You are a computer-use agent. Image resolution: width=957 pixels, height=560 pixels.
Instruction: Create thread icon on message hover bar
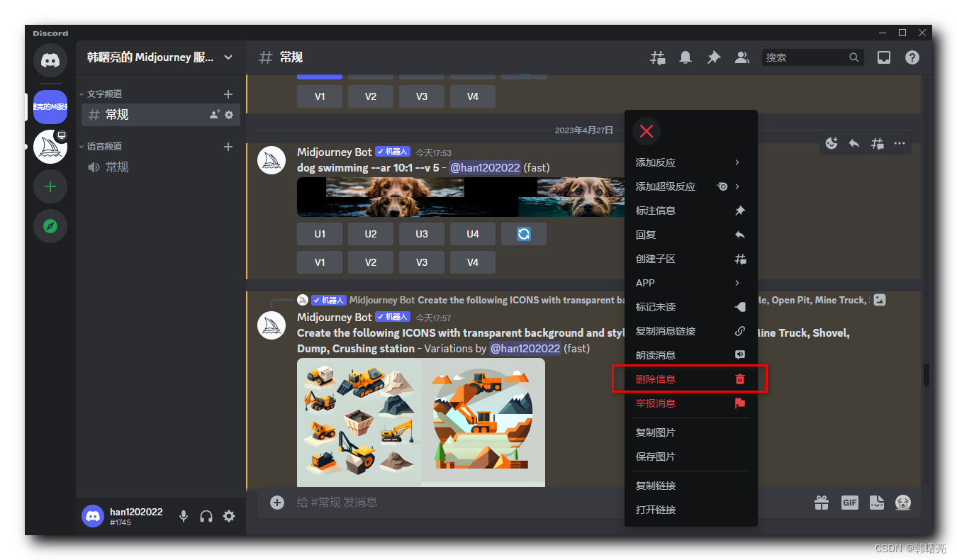pos(877,143)
